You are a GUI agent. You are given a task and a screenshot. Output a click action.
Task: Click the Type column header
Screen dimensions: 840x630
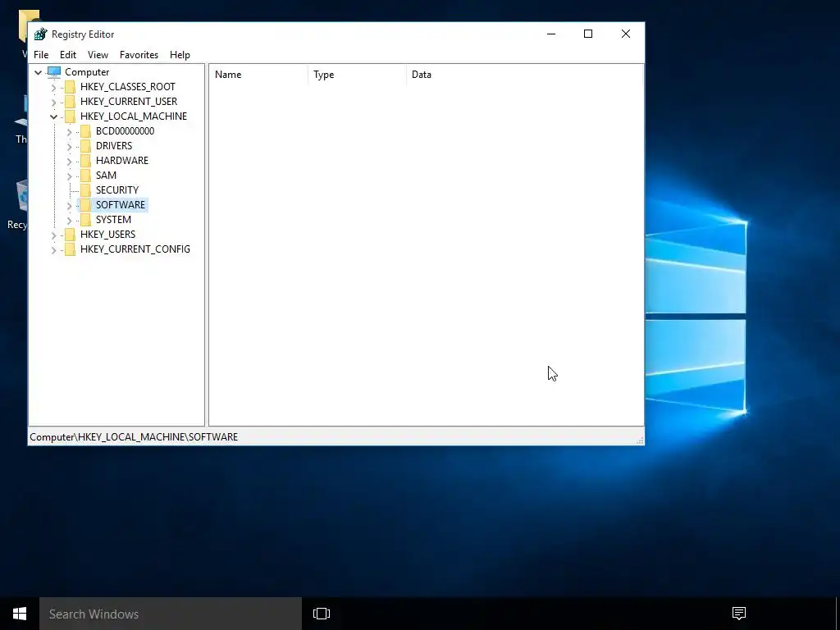click(x=358, y=75)
